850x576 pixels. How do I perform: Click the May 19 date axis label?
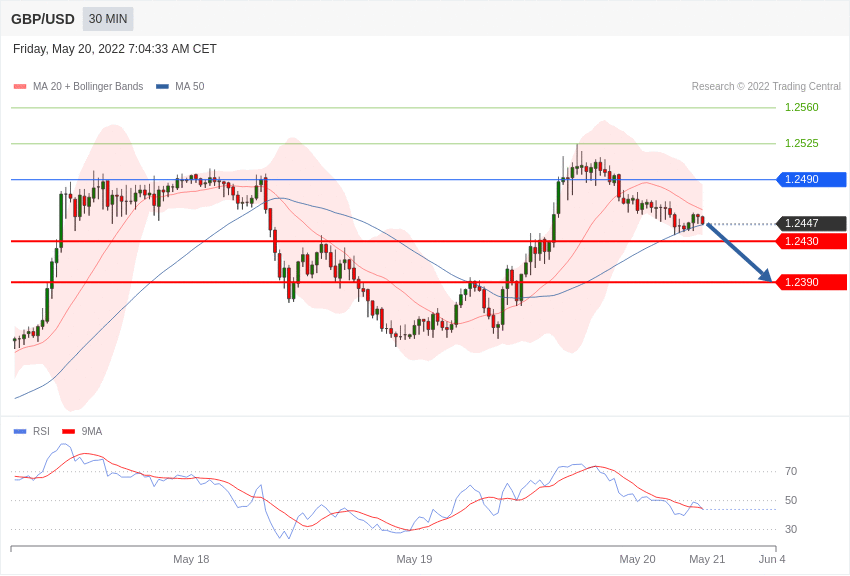[414, 559]
